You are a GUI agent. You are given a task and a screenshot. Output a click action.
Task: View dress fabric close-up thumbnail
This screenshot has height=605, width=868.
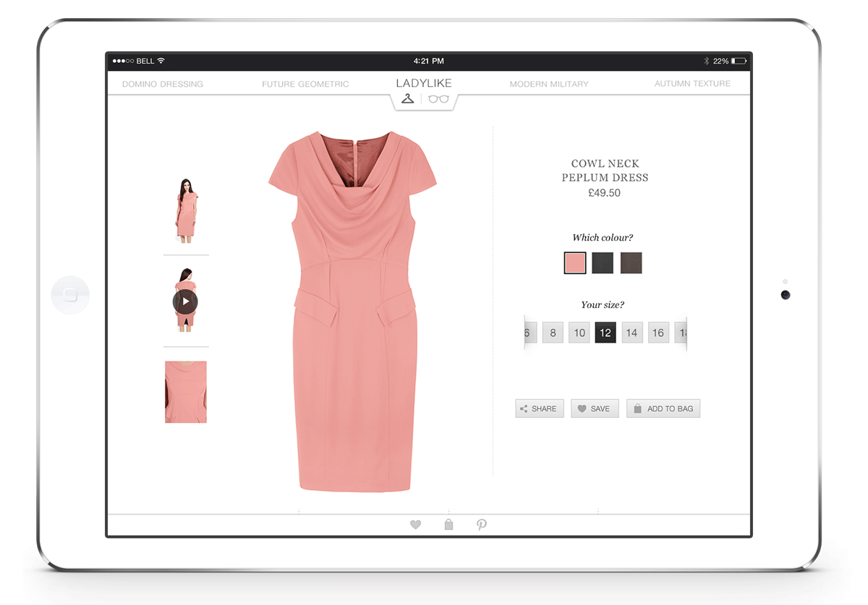click(186, 392)
